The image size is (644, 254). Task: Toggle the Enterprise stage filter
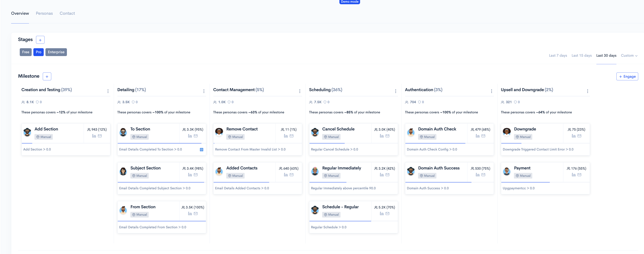pyautogui.click(x=56, y=52)
